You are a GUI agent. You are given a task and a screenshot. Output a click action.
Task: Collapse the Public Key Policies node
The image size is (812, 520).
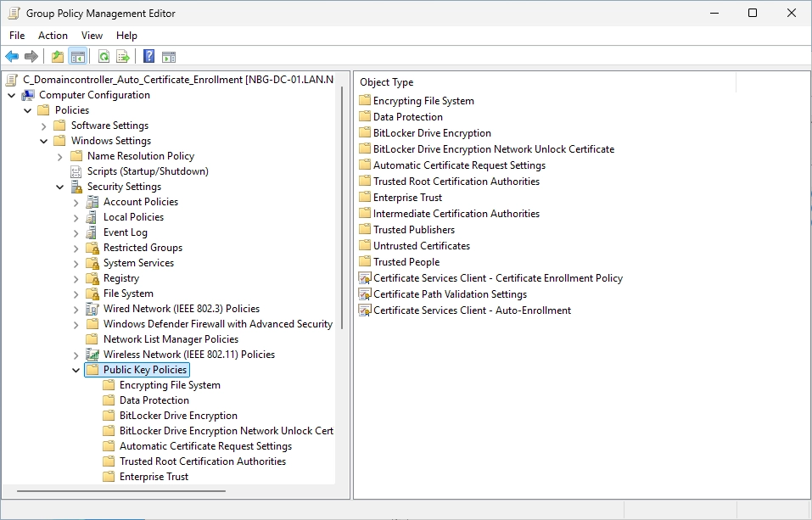[76, 370]
